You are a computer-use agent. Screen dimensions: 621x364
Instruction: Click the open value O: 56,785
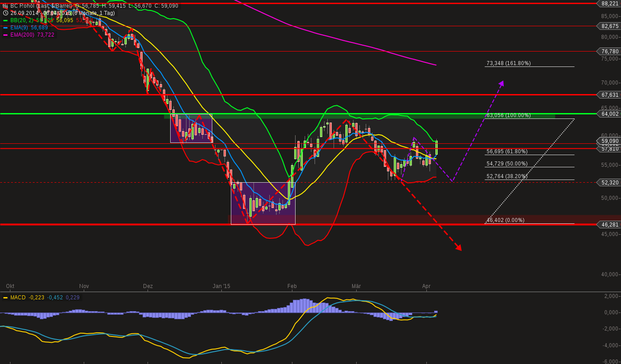click(87, 6)
